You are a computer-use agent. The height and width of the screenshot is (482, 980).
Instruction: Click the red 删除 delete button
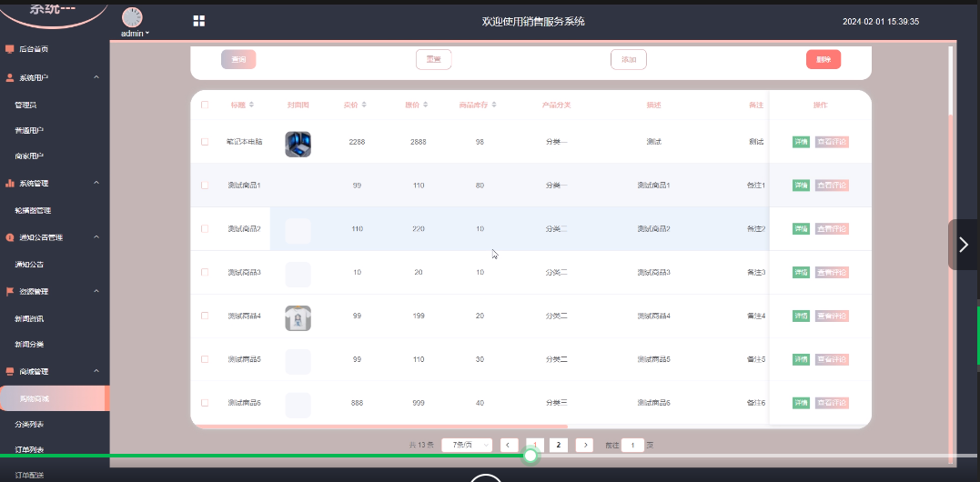tap(823, 59)
